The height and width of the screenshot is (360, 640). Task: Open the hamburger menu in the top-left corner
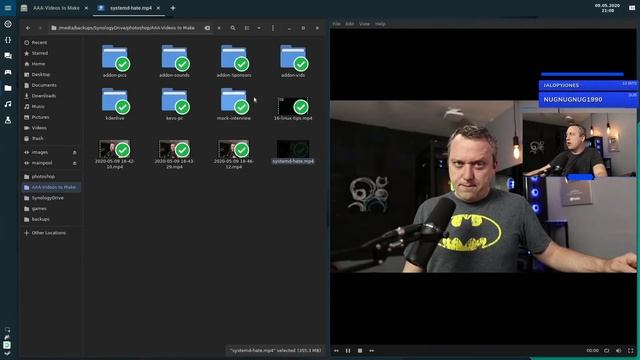(8, 8)
